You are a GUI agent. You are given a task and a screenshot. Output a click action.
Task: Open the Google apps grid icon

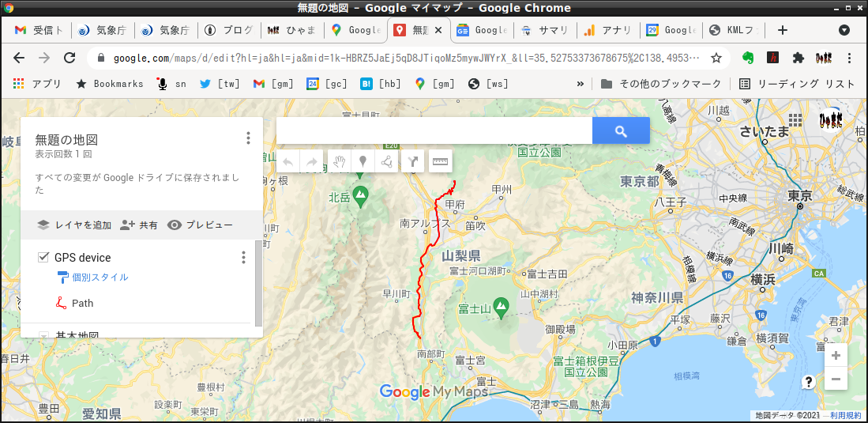click(795, 120)
